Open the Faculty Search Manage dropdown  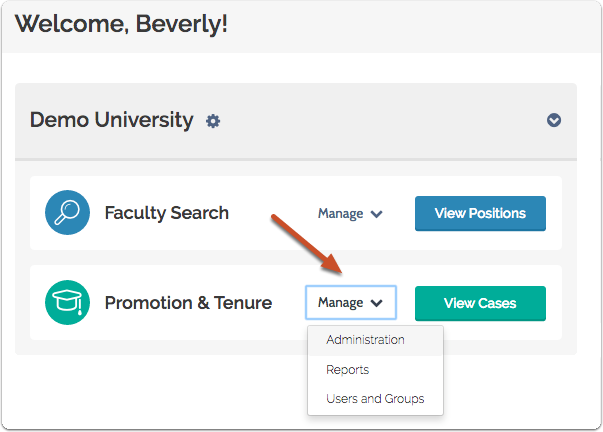pos(349,213)
